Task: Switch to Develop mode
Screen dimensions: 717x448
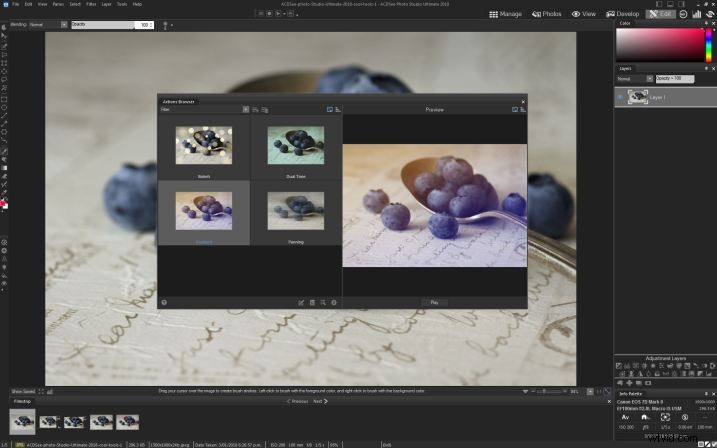Action: pos(622,14)
